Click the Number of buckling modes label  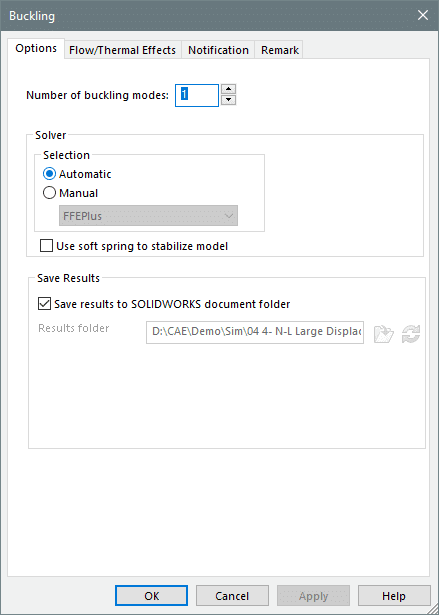point(97,95)
